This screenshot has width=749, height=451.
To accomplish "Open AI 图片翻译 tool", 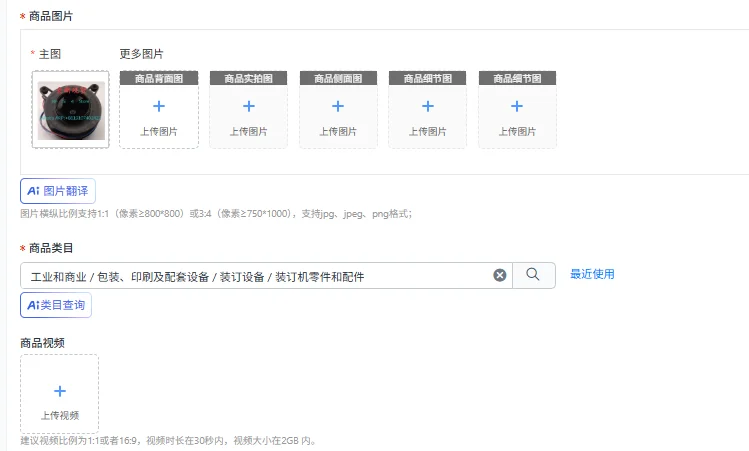I will [58, 191].
